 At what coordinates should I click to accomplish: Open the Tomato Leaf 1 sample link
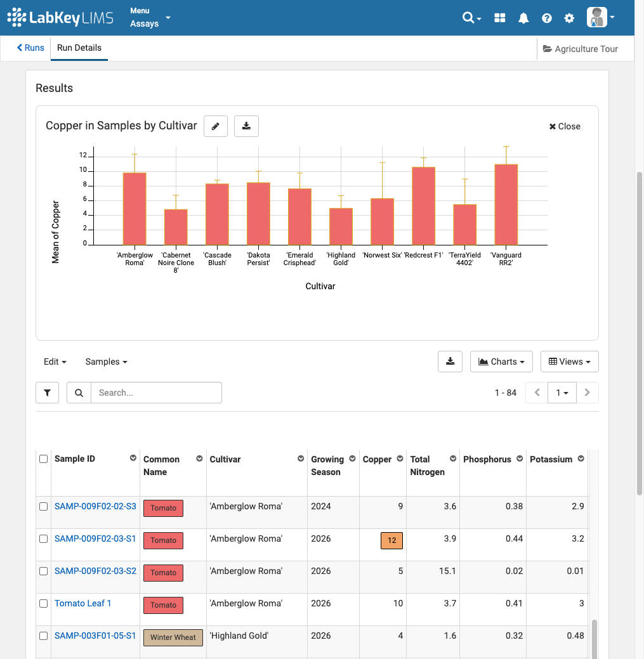(x=83, y=604)
